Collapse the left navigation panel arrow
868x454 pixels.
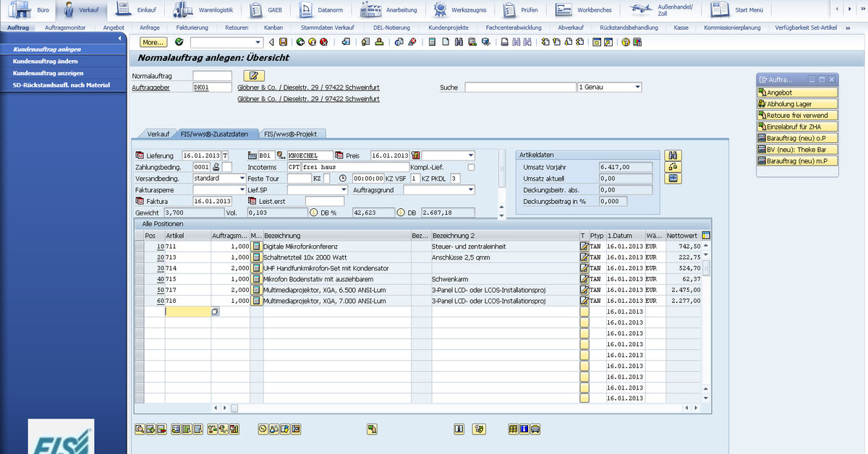click(x=119, y=38)
